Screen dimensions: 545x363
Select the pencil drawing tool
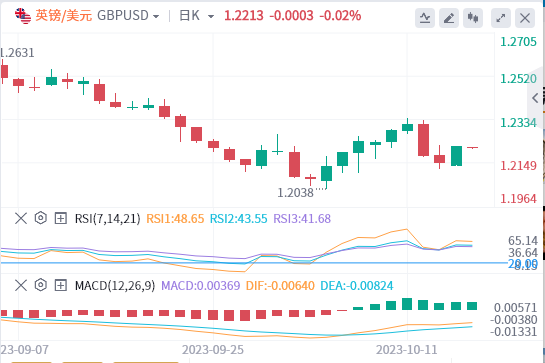pyautogui.click(x=449, y=18)
